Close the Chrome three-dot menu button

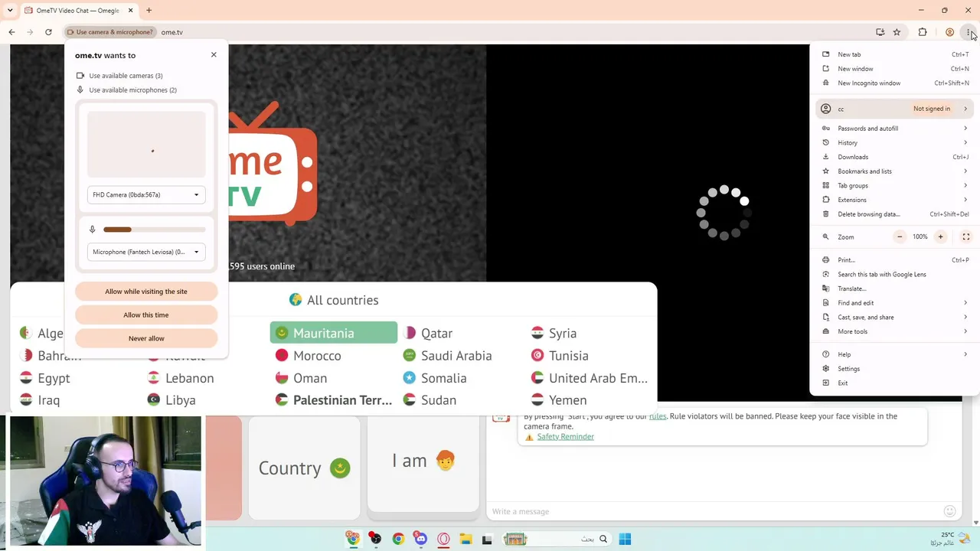tap(969, 32)
